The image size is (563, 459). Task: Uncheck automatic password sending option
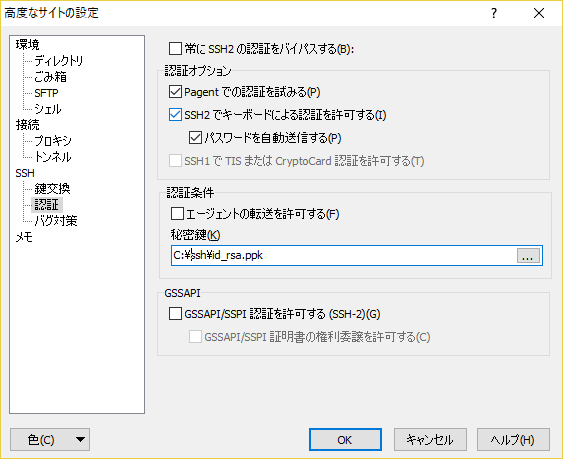coord(195,138)
